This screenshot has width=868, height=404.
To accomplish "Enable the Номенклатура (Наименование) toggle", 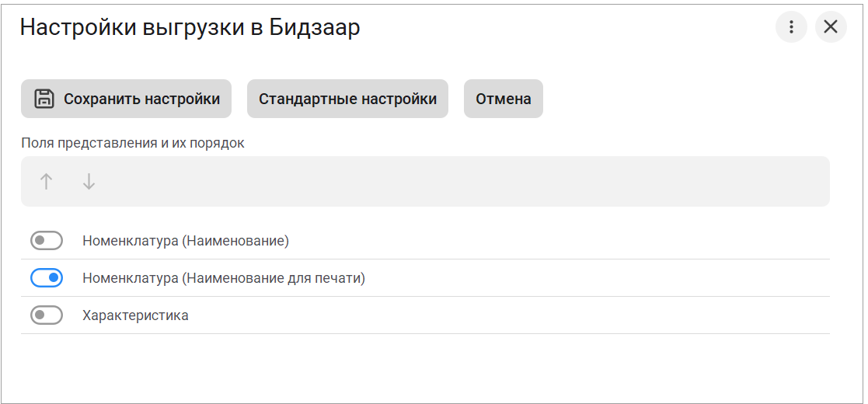I will tap(47, 241).
